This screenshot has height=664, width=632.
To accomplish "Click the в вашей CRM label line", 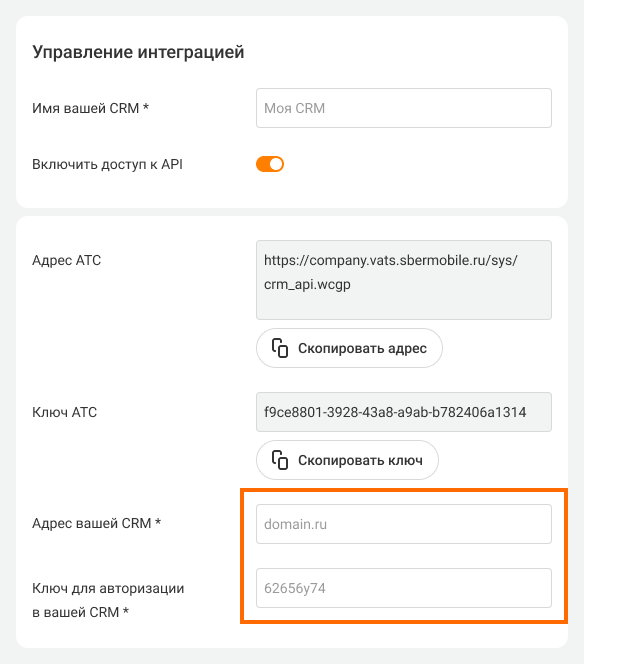I will (x=81, y=612).
